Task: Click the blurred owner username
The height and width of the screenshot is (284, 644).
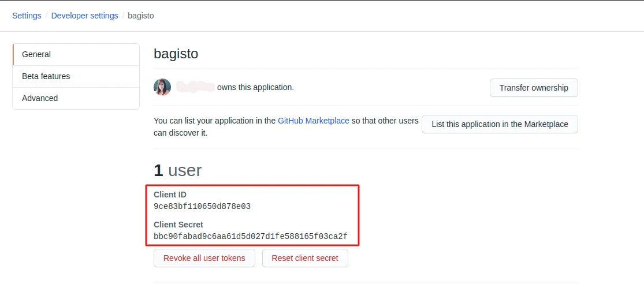Action: pos(195,87)
